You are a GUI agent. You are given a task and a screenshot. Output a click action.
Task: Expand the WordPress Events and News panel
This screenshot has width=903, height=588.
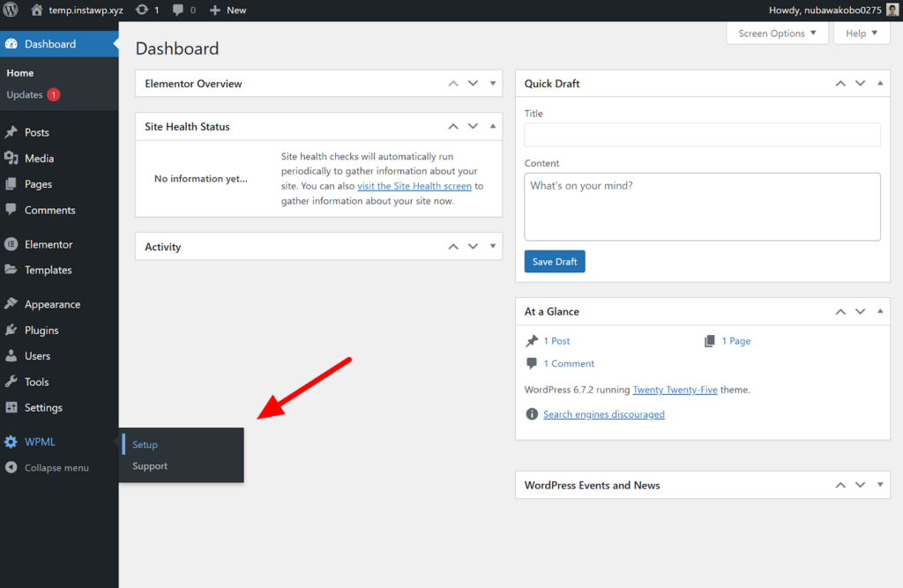(x=880, y=485)
